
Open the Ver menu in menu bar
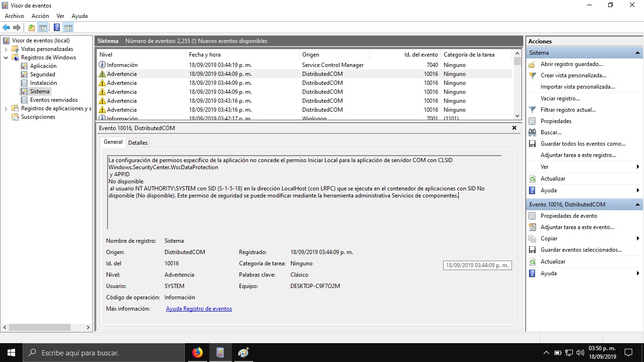coord(60,16)
